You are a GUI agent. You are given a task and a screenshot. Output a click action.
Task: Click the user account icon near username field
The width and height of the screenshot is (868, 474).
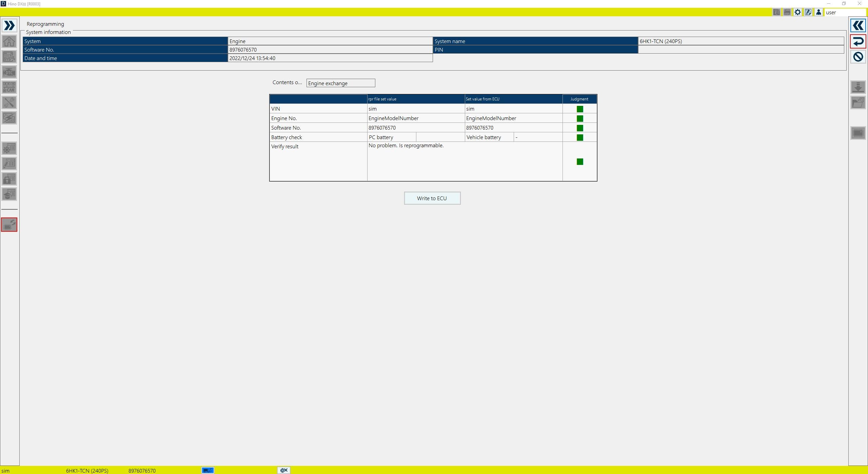click(x=819, y=12)
